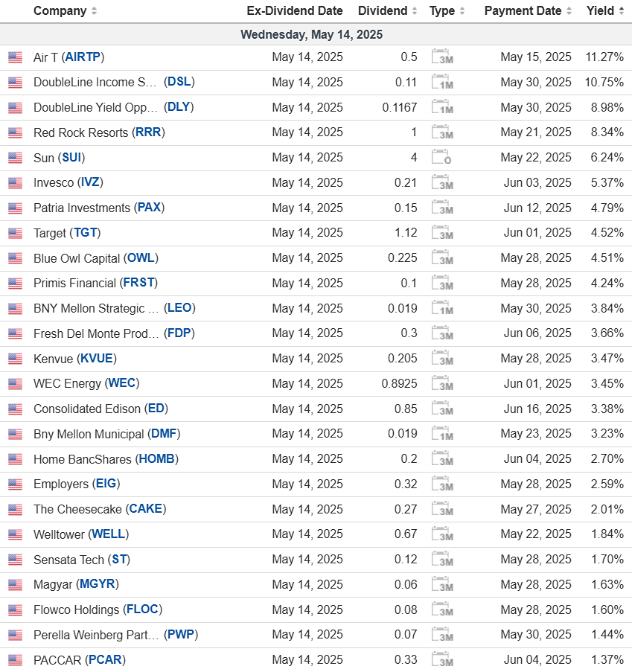Click the US flag beside PACCAR
Screen dimensions: 632x672
15,660
